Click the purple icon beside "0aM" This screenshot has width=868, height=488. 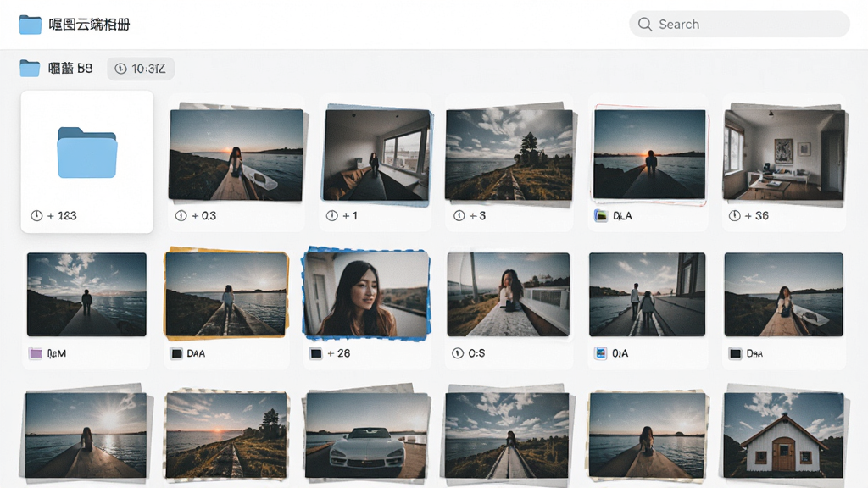tap(36, 353)
